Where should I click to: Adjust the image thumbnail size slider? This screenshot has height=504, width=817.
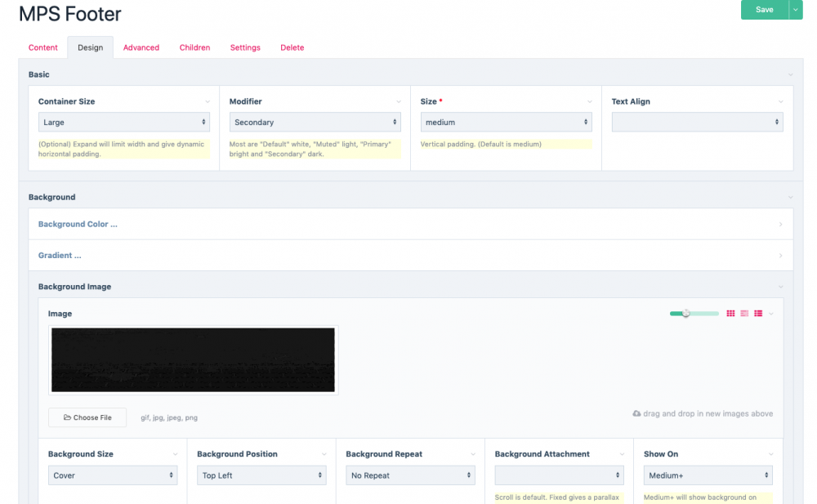(686, 313)
